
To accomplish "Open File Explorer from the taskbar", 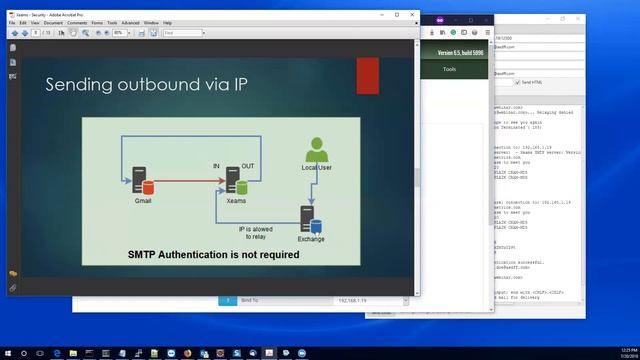I will coord(73,353).
